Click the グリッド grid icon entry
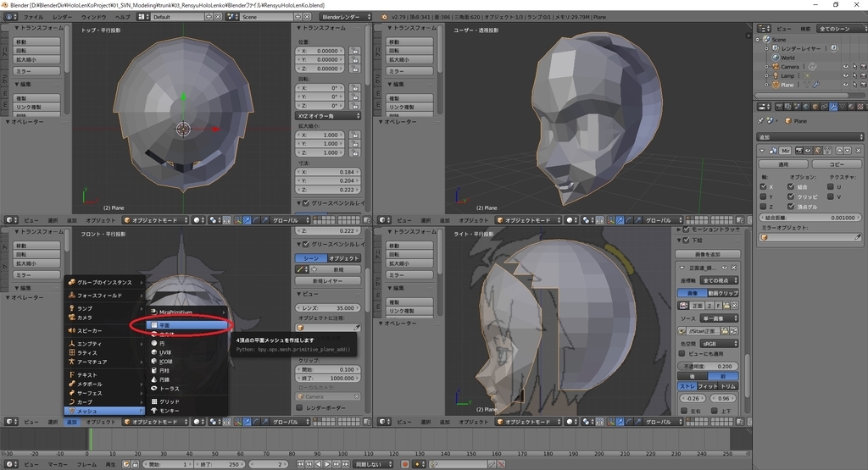The height and width of the screenshot is (470, 868). (154, 401)
